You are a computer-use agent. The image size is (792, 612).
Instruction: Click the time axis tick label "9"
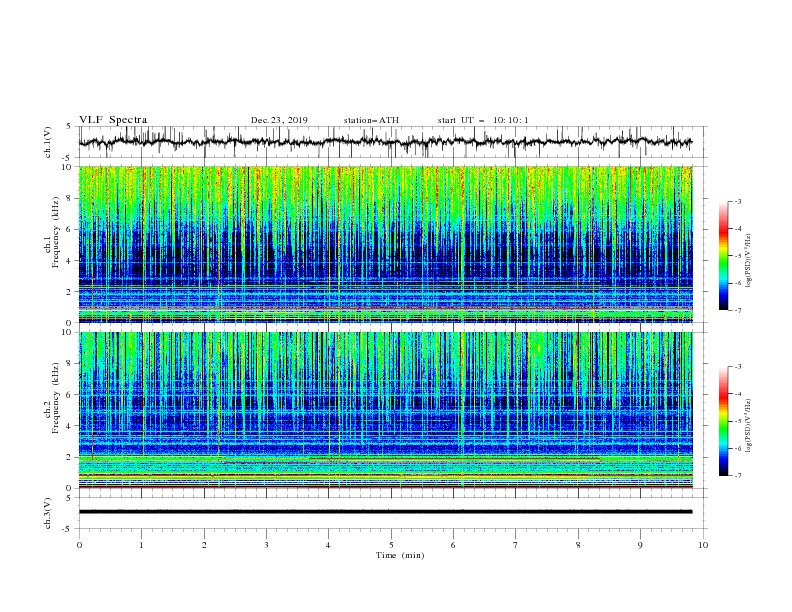pyautogui.click(x=640, y=545)
